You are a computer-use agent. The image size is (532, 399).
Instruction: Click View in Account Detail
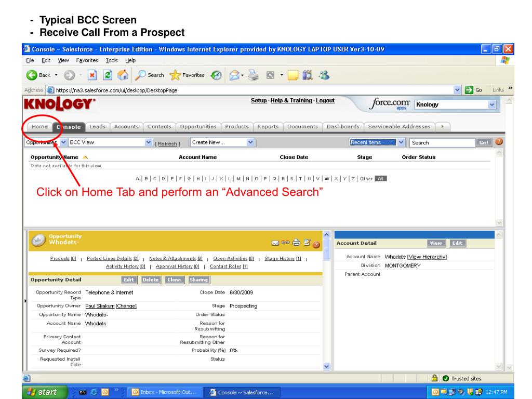point(436,243)
